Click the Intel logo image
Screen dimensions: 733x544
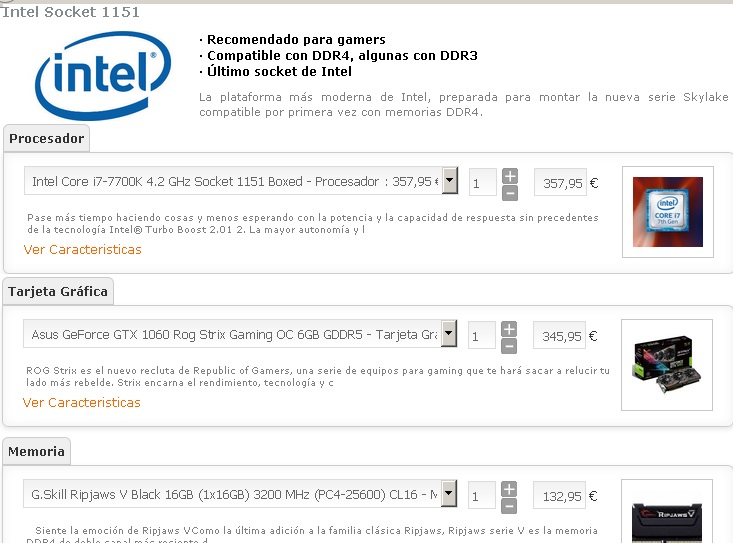(103, 75)
